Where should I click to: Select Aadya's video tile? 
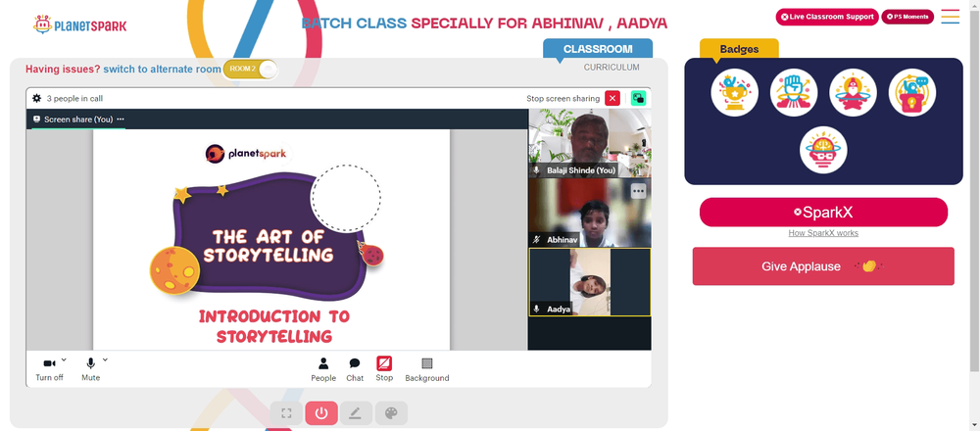589,282
